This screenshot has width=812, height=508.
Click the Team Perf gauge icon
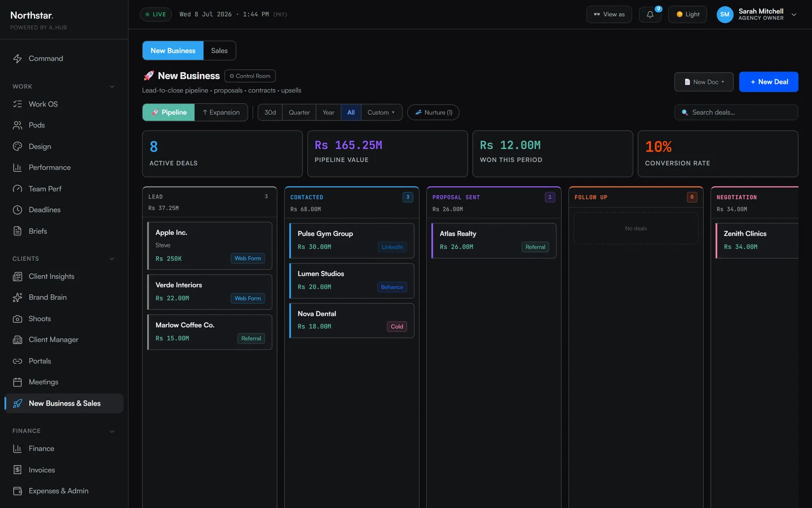(17, 188)
